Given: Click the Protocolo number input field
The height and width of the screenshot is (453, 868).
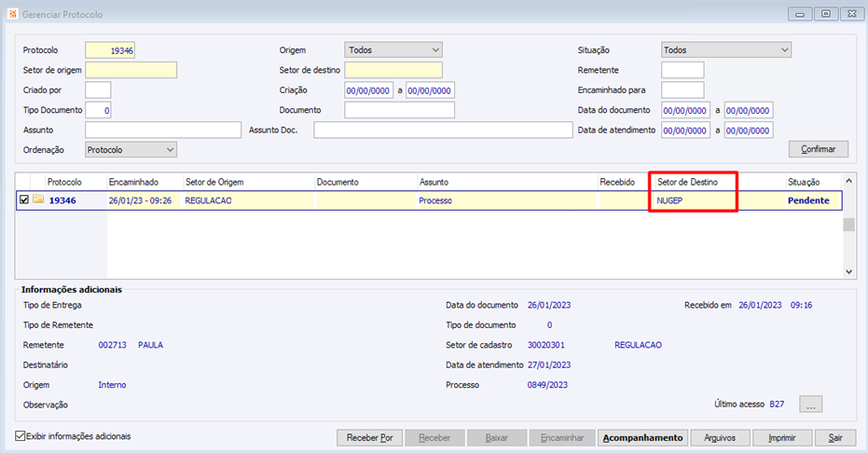Looking at the screenshot, I should pyautogui.click(x=110, y=50).
